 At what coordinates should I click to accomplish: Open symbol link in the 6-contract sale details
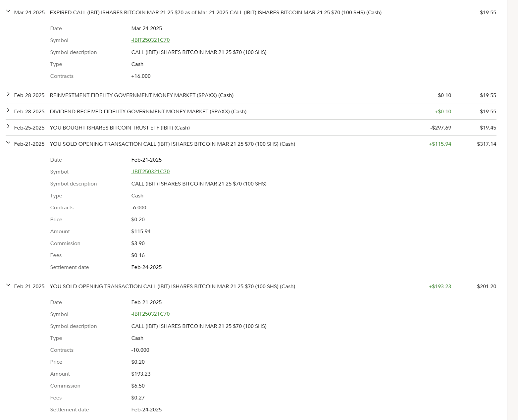click(150, 172)
